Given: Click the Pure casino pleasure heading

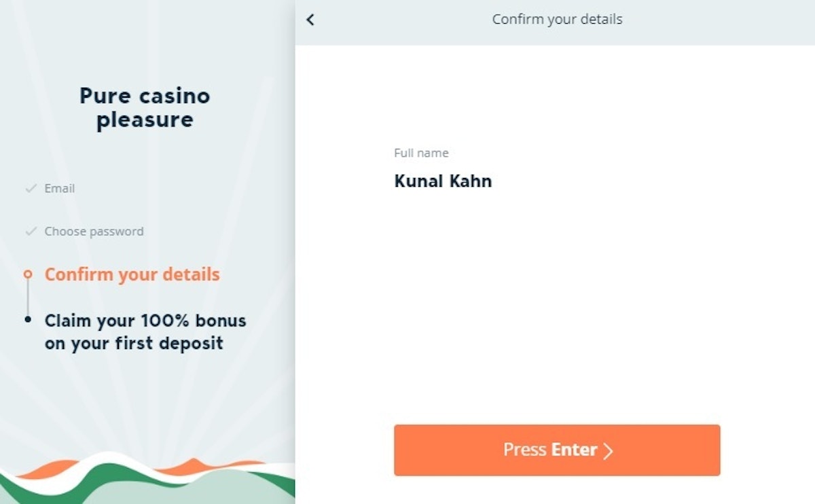Looking at the screenshot, I should tap(145, 107).
